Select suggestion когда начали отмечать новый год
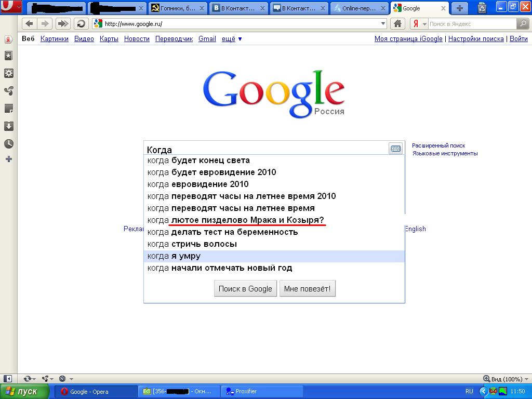 [x=274, y=268]
